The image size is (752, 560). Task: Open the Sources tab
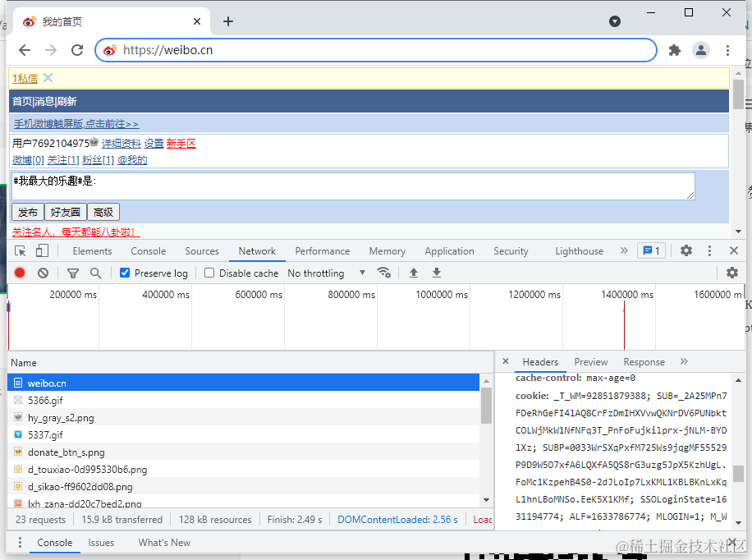click(x=202, y=251)
